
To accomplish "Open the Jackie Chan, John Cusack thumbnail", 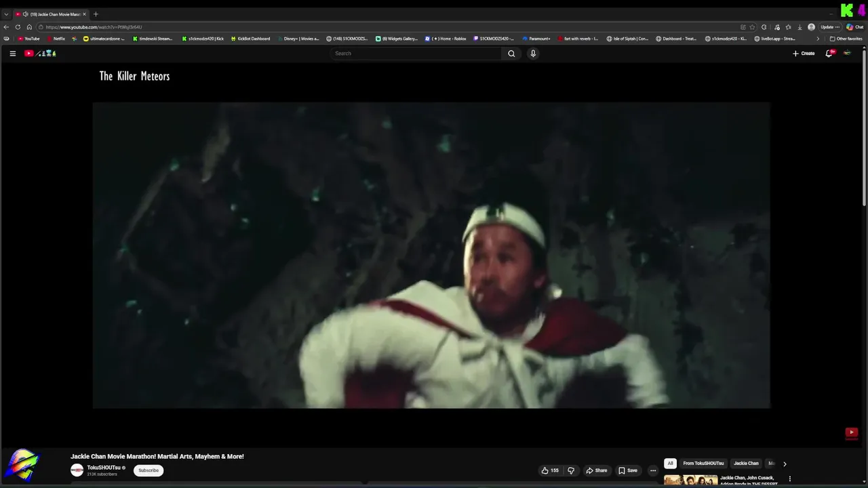I will (691, 481).
